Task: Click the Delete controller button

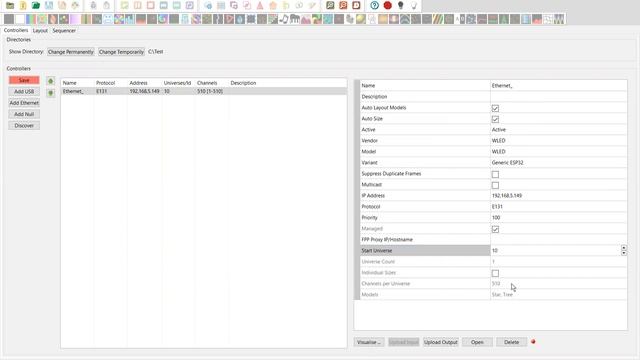Action: click(511, 342)
